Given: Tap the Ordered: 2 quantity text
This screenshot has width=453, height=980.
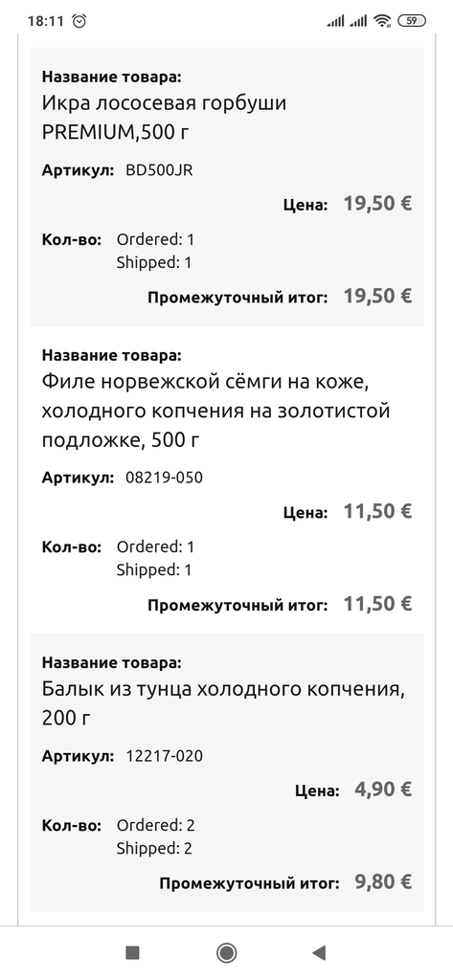Looking at the screenshot, I should (156, 826).
